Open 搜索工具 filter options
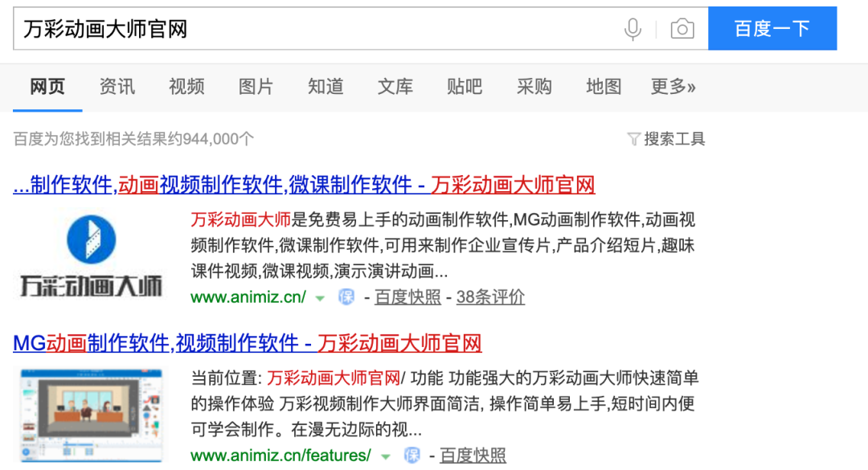Viewport: 868px width, 470px height. [x=674, y=139]
